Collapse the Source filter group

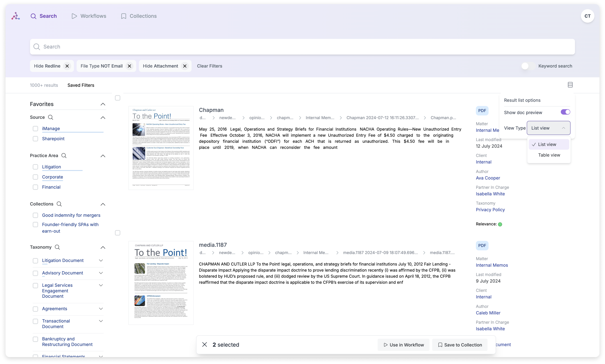click(103, 118)
